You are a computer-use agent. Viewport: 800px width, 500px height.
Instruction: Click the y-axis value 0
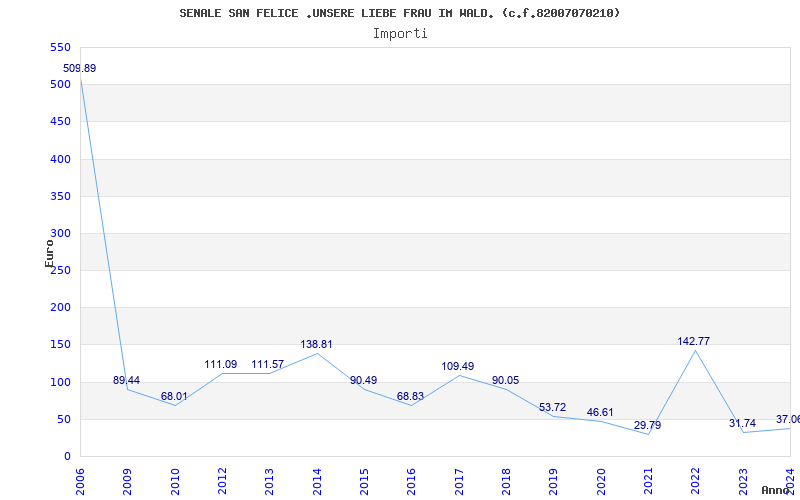point(67,457)
